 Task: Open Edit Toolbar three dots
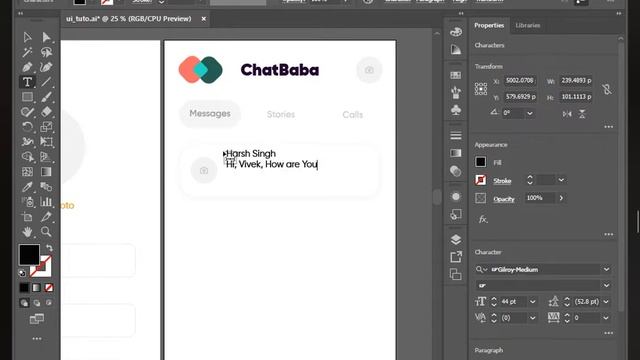[x=37, y=339]
